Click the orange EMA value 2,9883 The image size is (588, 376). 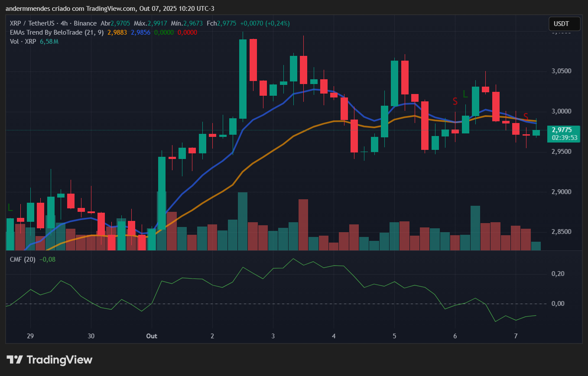click(117, 32)
